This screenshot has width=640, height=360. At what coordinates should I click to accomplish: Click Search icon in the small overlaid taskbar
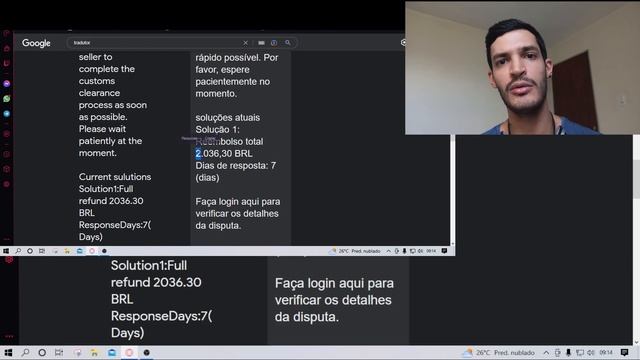click(18, 251)
